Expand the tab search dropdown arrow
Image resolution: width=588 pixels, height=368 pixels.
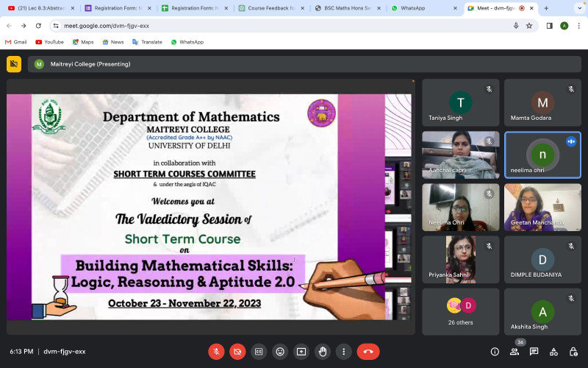579,8
